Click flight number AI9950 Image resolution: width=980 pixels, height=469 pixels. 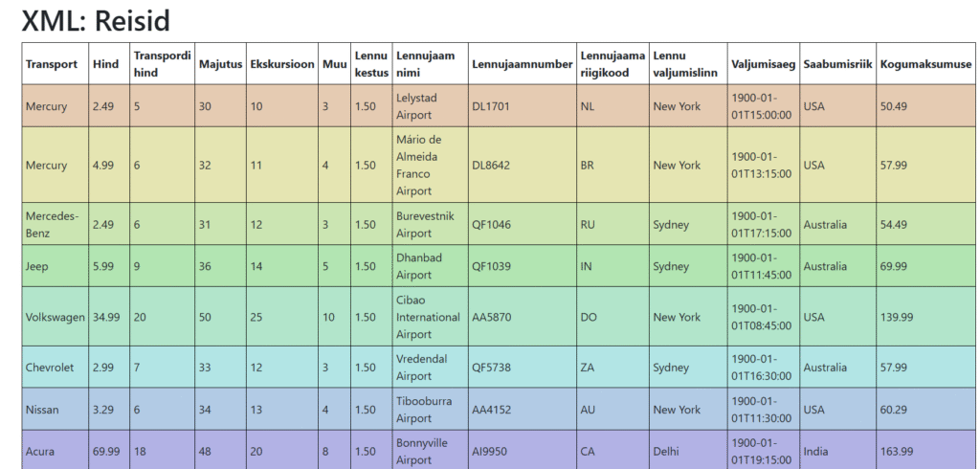tap(491, 452)
